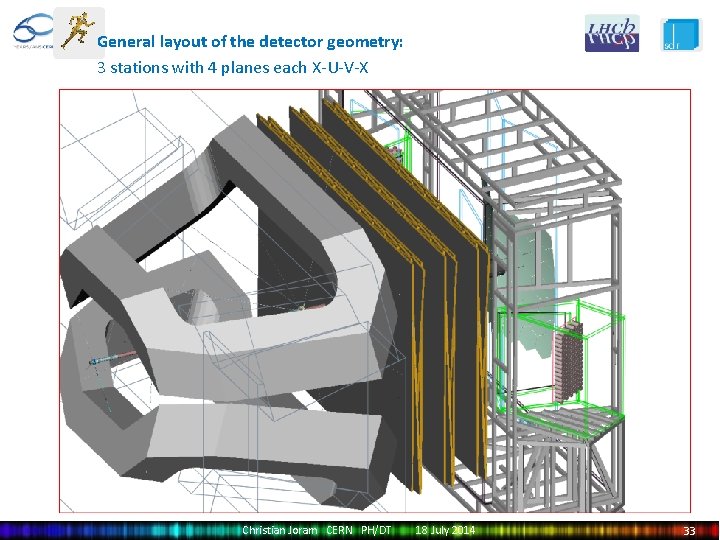Click the running golden figure icon

click(x=79, y=33)
